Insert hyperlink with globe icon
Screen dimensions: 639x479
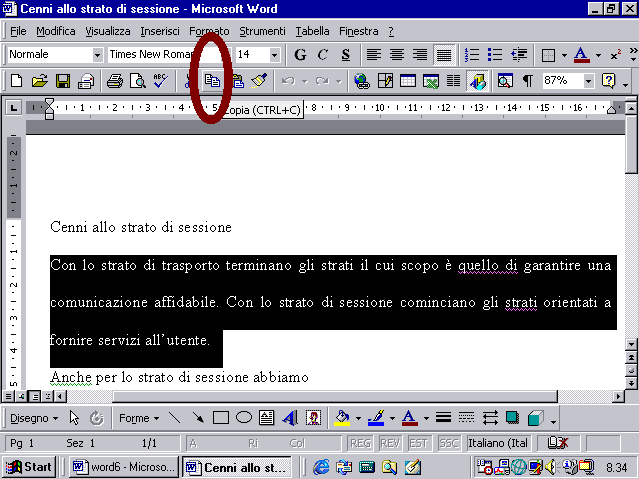[x=361, y=81]
